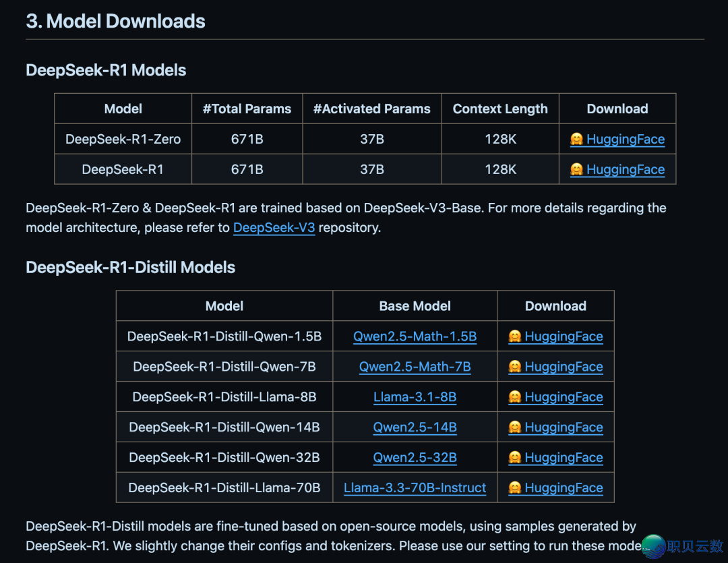Select the 'DeepSeek-R1-Distill-Qwen-14B' cell
This screenshot has width=728, height=563.
point(224,427)
